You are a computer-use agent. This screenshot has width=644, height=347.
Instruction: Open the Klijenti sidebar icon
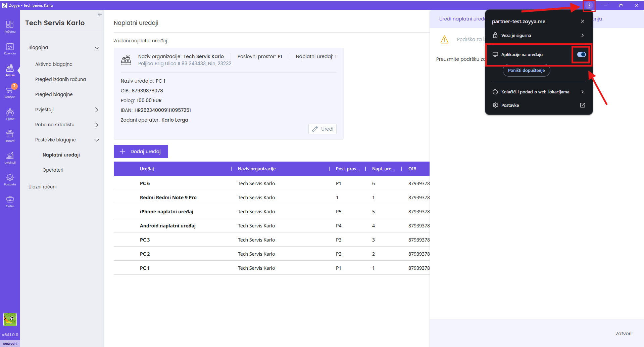[10, 114]
